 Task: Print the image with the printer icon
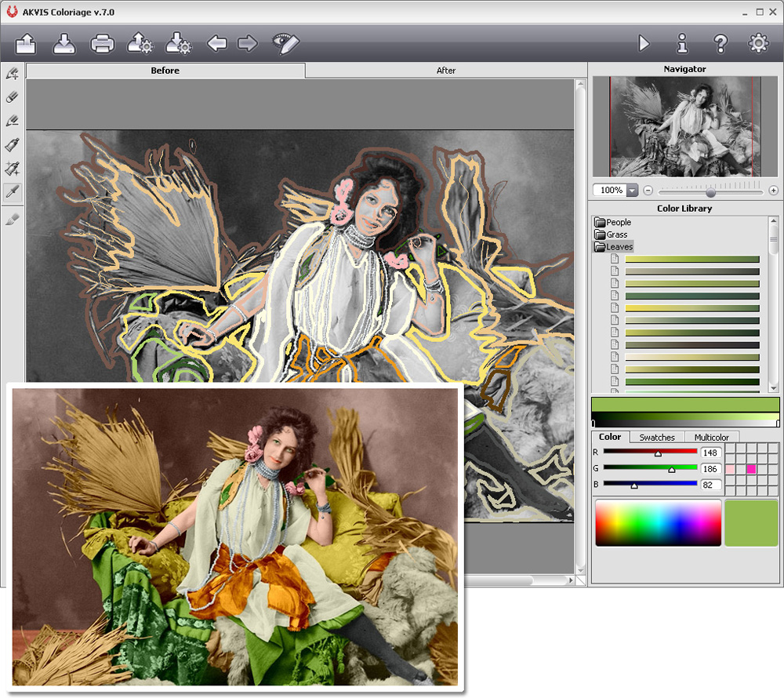[103, 44]
